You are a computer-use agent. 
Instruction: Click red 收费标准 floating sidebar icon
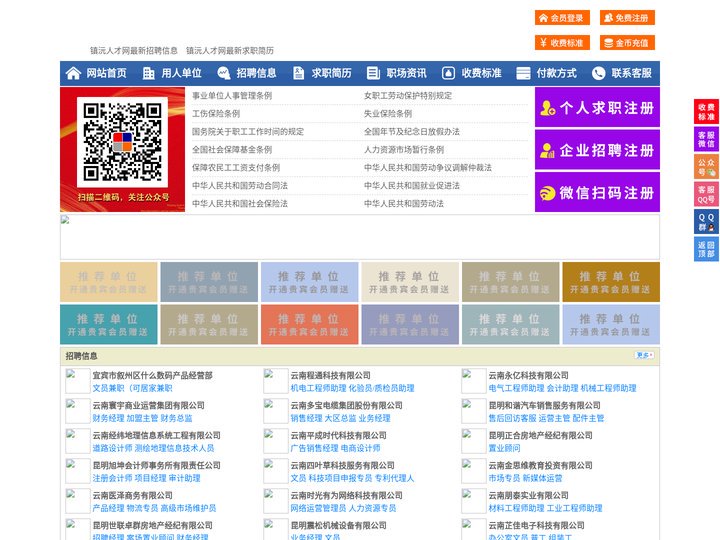706,112
